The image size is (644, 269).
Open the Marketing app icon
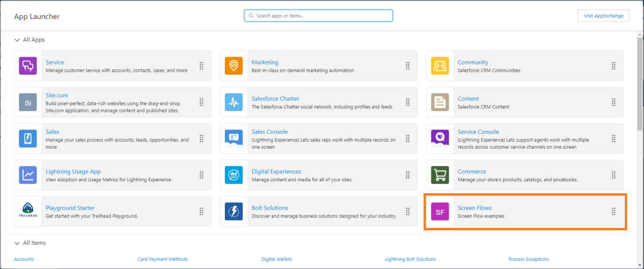(x=234, y=66)
